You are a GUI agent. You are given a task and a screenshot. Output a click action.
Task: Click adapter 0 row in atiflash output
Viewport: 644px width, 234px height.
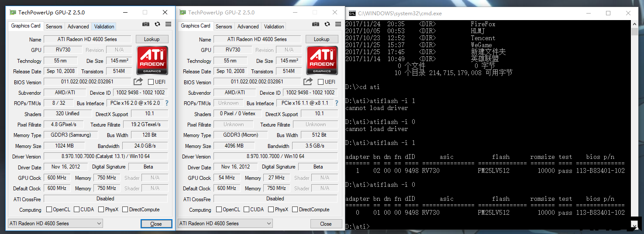coord(485,213)
